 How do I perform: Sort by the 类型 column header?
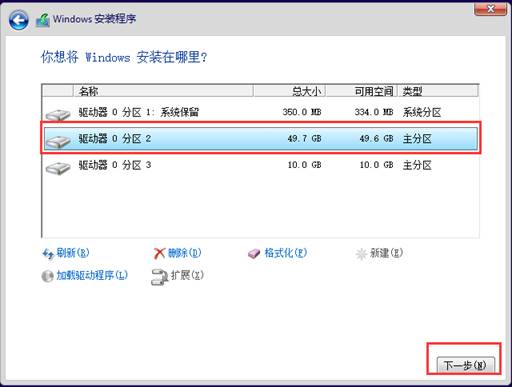click(x=438, y=91)
